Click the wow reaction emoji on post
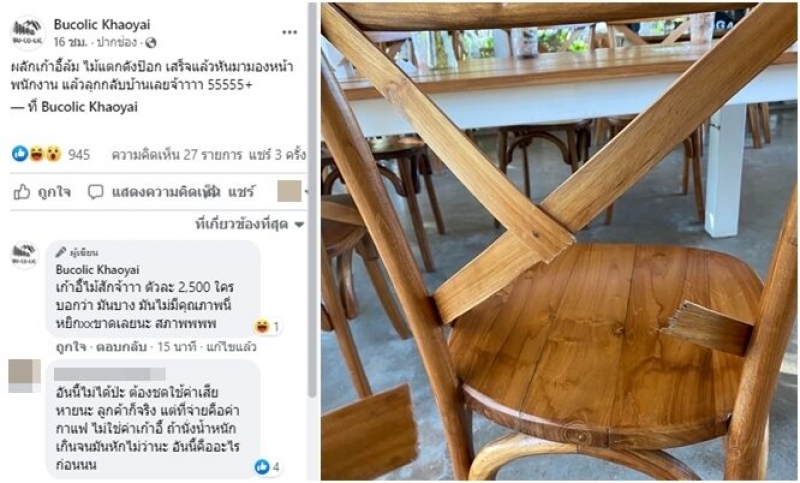800x483 pixels. pyautogui.click(x=53, y=154)
